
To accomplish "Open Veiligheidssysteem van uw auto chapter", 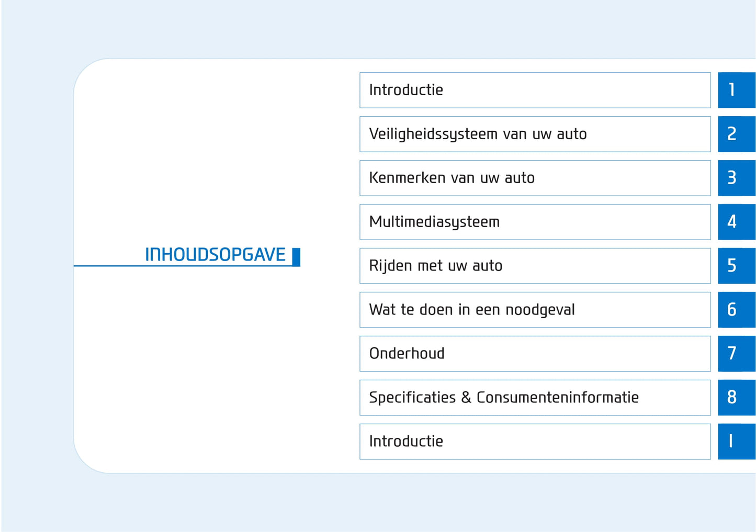I will pyautogui.click(x=535, y=134).
